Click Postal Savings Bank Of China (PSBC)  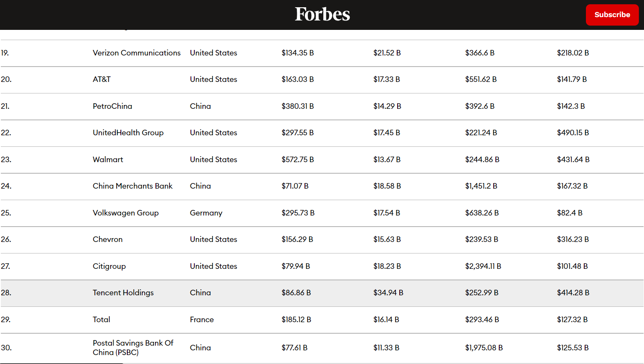pyautogui.click(x=133, y=348)
